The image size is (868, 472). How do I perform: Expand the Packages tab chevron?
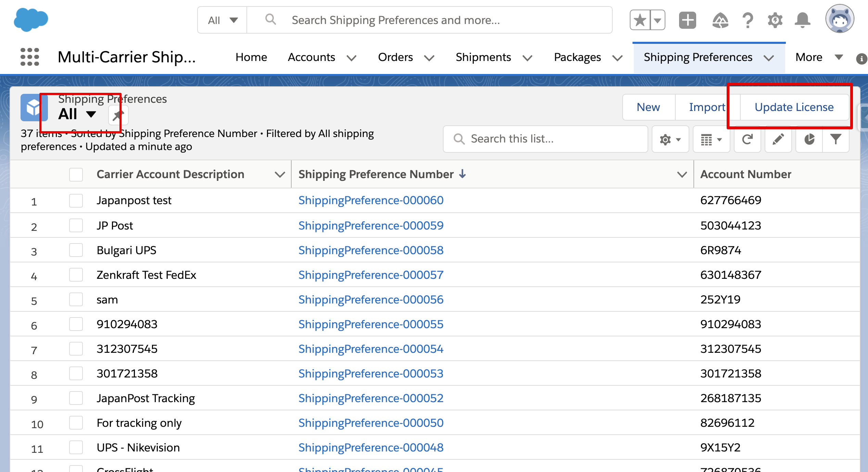tap(617, 58)
